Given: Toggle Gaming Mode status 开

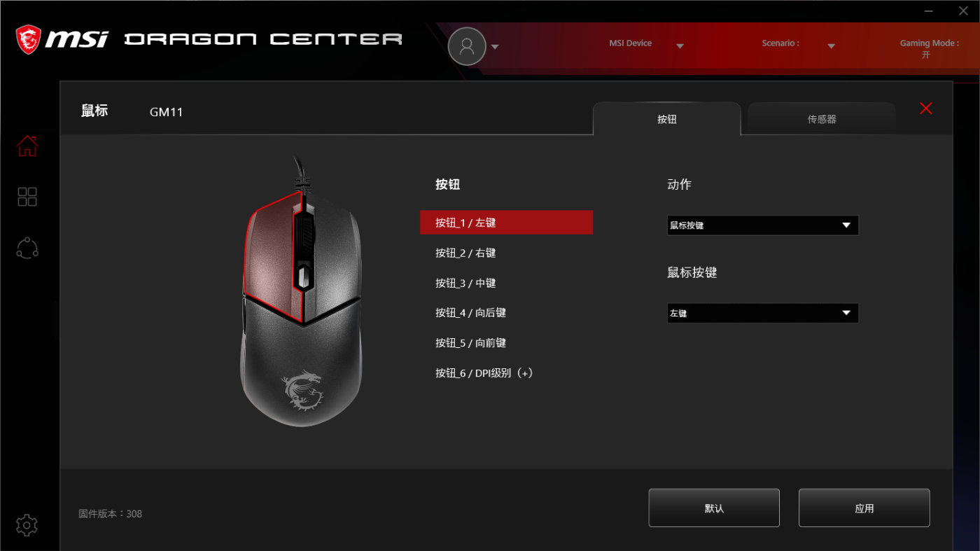Looking at the screenshot, I should [x=926, y=55].
